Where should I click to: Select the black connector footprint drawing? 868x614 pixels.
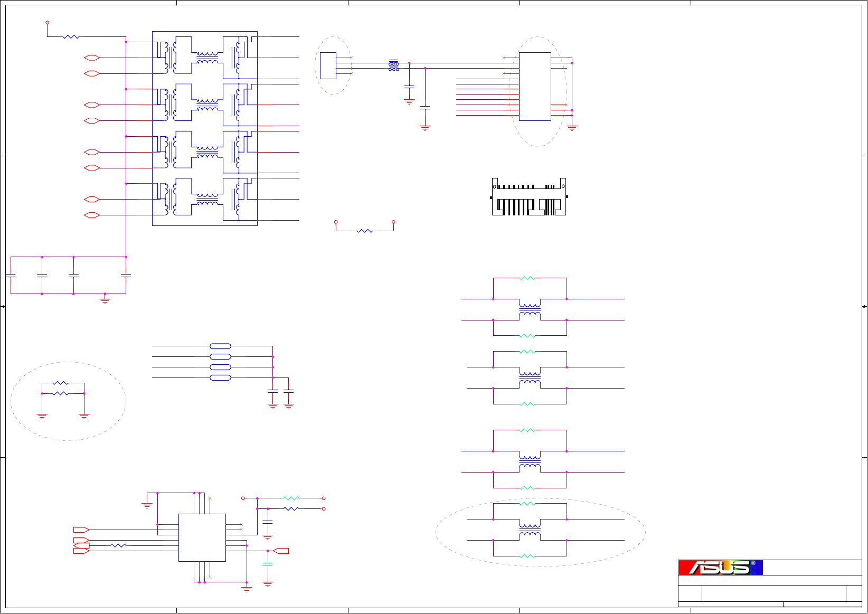pos(529,197)
